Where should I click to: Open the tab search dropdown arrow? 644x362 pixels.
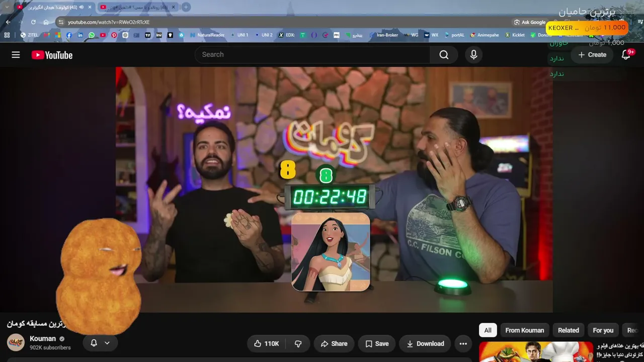pos(7,7)
